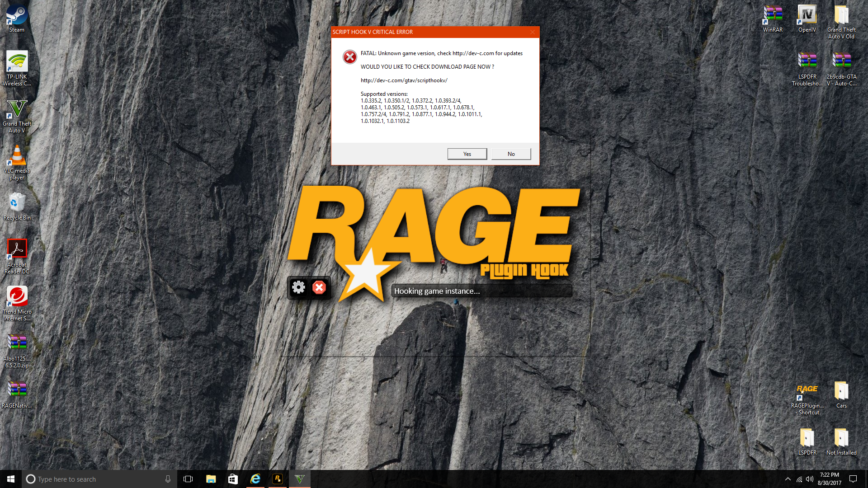Viewport: 868px width, 488px height.
Task: Open the Rockstar launcher taskbar button
Action: [x=278, y=479]
